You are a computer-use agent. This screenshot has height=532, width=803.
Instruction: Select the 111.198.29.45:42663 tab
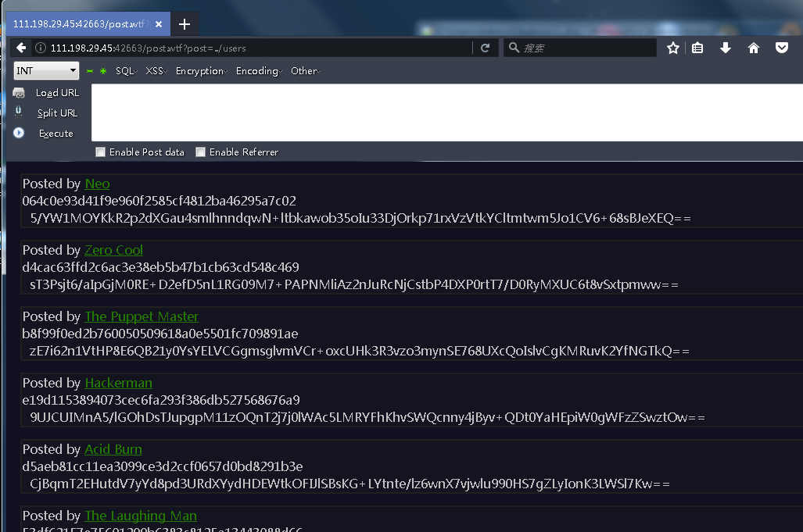pyautogui.click(x=88, y=24)
